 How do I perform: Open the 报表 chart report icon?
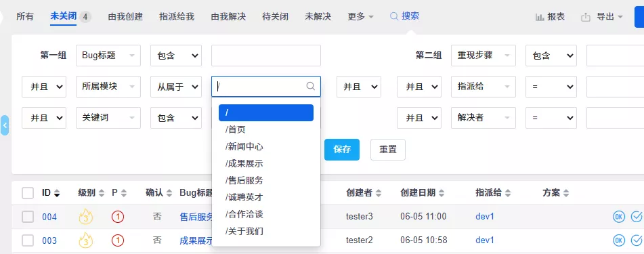[540, 17]
